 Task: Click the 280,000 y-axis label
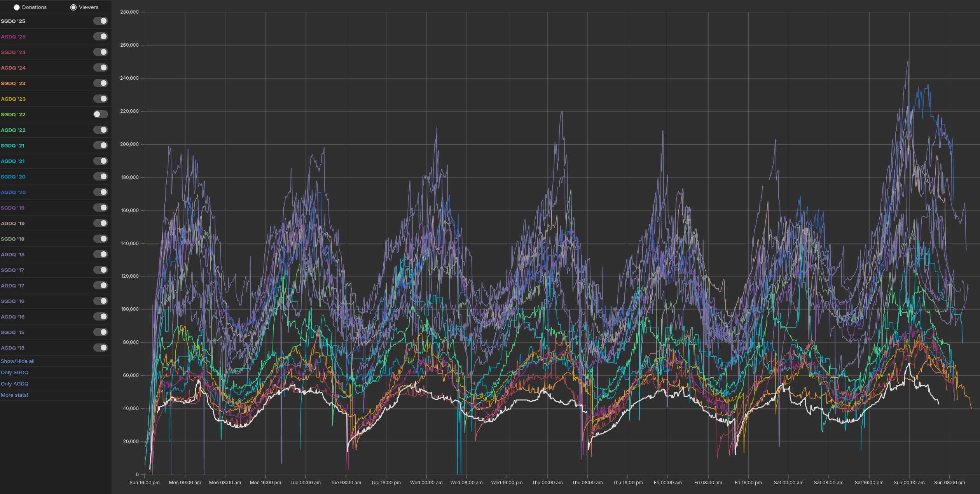pos(129,12)
